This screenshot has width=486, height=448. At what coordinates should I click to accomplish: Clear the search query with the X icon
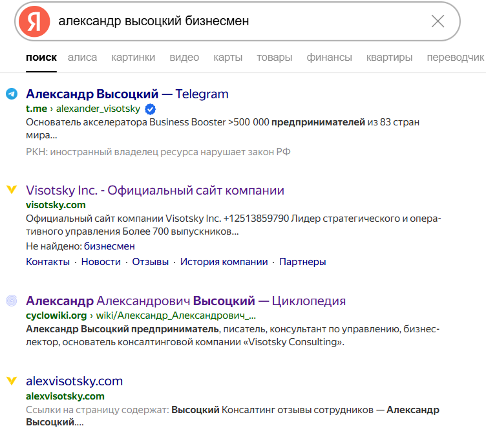click(x=438, y=21)
